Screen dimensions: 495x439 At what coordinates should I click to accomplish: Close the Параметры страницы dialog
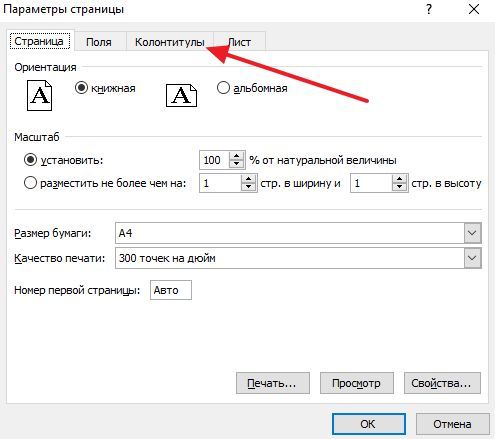[474, 9]
